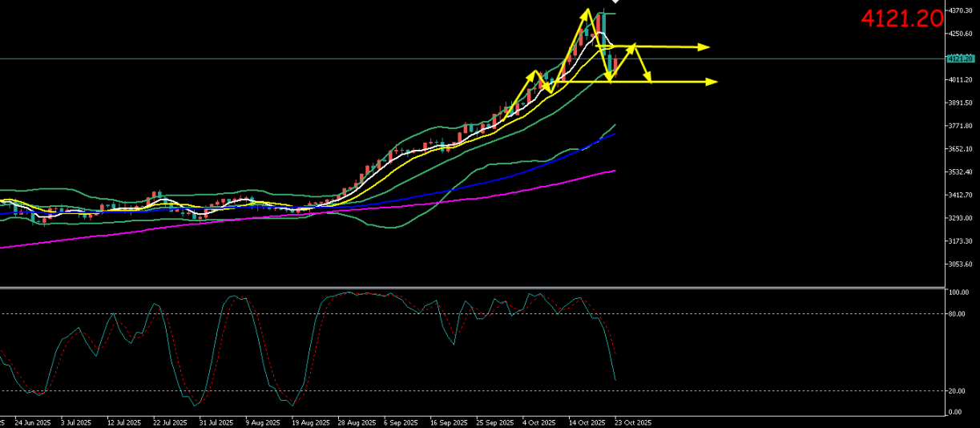
Task: Select the 24 Jun 2025 date label
Action: pyautogui.click(x=33, y=422)
